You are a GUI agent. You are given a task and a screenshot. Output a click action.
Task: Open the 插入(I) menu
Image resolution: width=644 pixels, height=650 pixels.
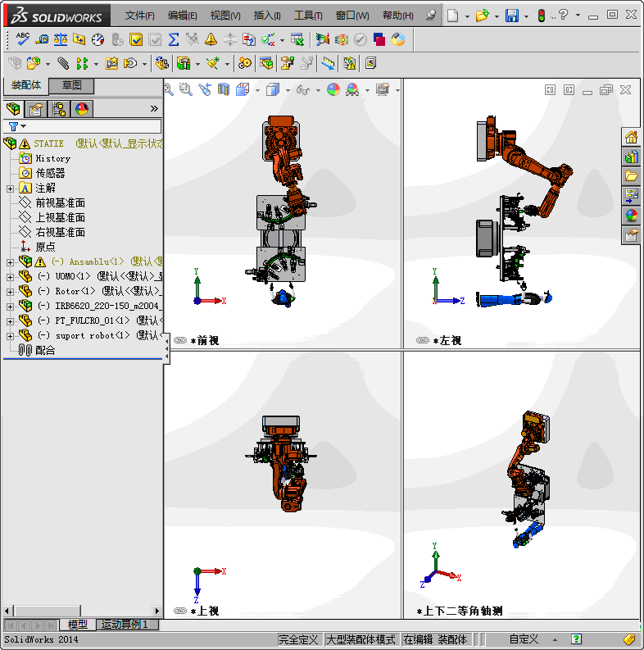tap(267, 16)
